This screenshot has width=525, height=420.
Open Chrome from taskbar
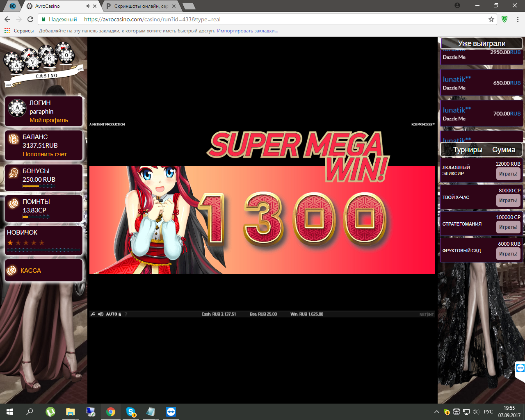[110, 412]
